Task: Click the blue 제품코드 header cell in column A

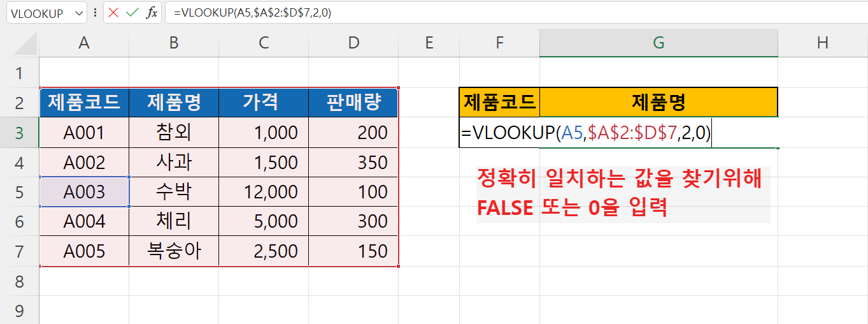Action: [84, 102]
